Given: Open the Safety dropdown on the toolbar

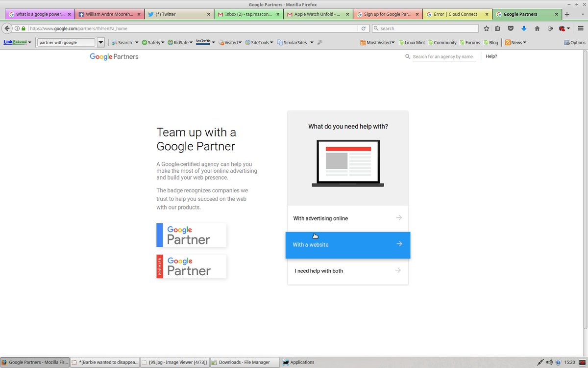Looking at the screenshot, I should [x=153, y=42].
